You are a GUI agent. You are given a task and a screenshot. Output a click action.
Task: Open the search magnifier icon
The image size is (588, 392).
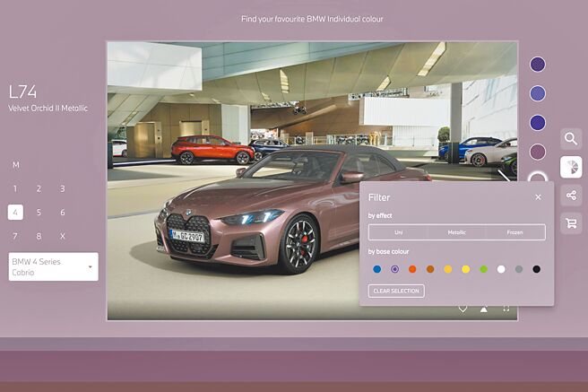[x=571, y=139]
